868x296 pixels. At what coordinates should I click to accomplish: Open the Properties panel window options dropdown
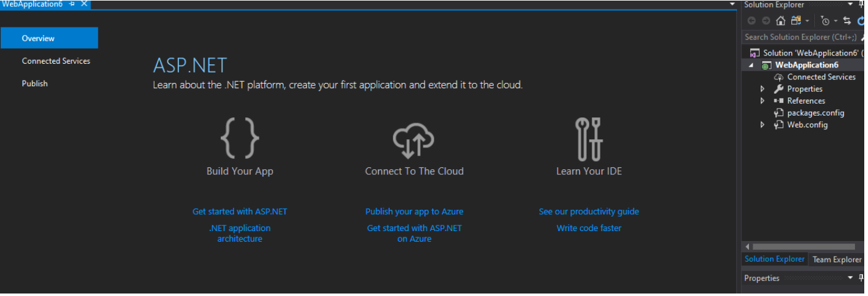click(x=851, y=278)
